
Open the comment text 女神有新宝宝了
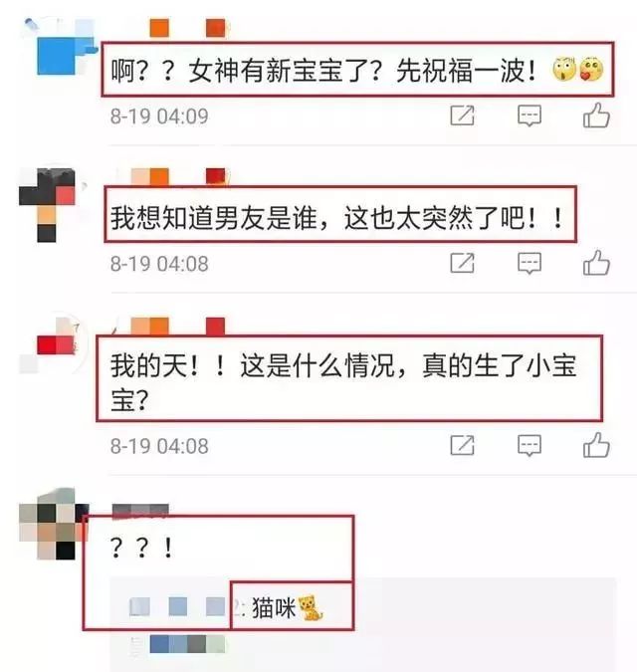pos(323,71)
